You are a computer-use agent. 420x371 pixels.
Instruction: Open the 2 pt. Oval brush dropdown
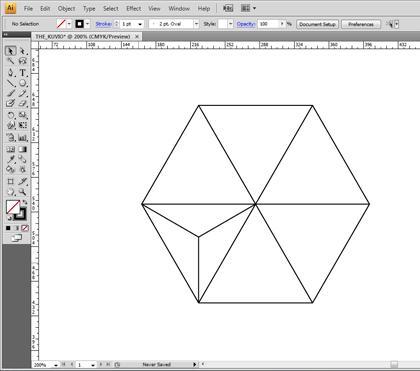[196, 24]
